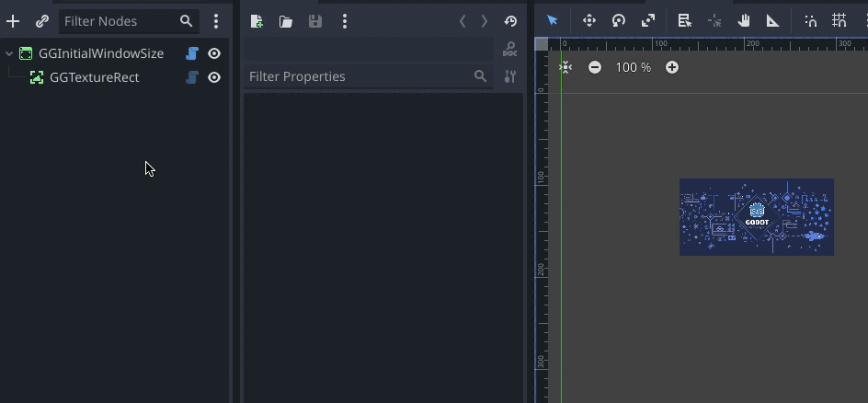Activate Rotate Mode tool
Viewport: 868px width, 403px height.
point(618,21)
